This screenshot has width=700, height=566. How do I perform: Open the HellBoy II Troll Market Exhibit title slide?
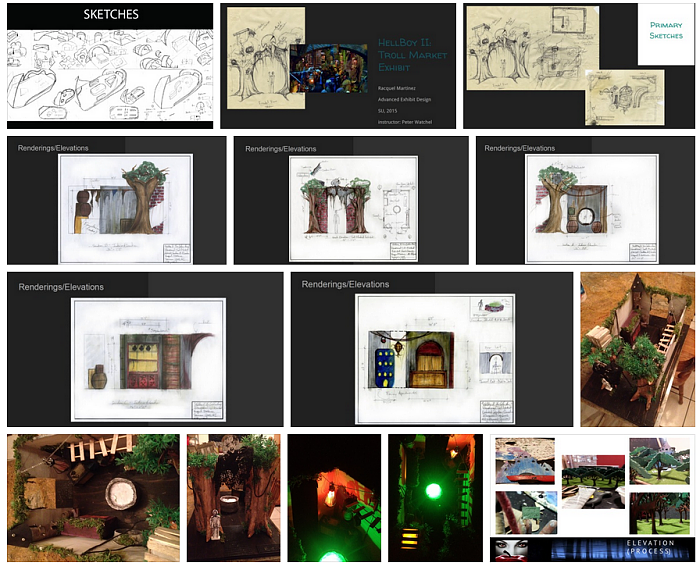point(338,66)
